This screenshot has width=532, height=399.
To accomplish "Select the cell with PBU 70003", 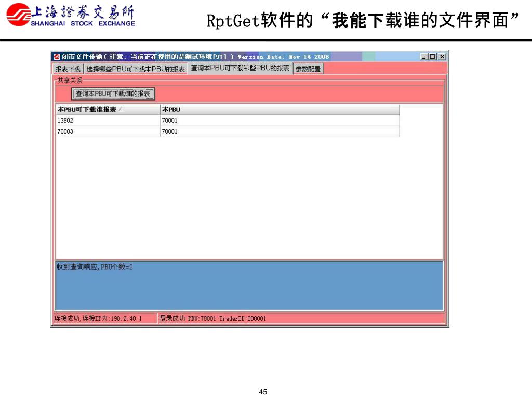I will [108, 131].
